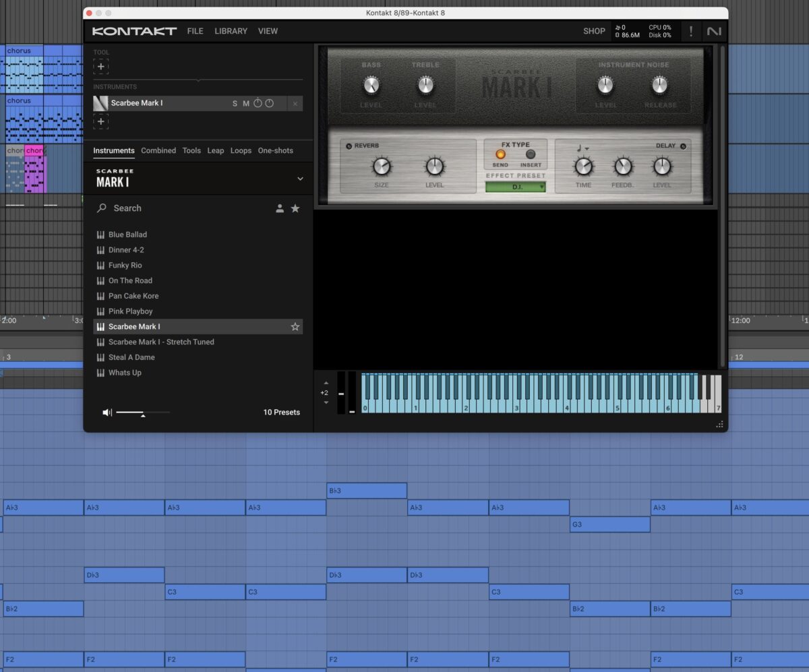Open the SHOP link in Kontakt header
The width and height of the screenshot is (809, 672).
click(x=594, y=31)
